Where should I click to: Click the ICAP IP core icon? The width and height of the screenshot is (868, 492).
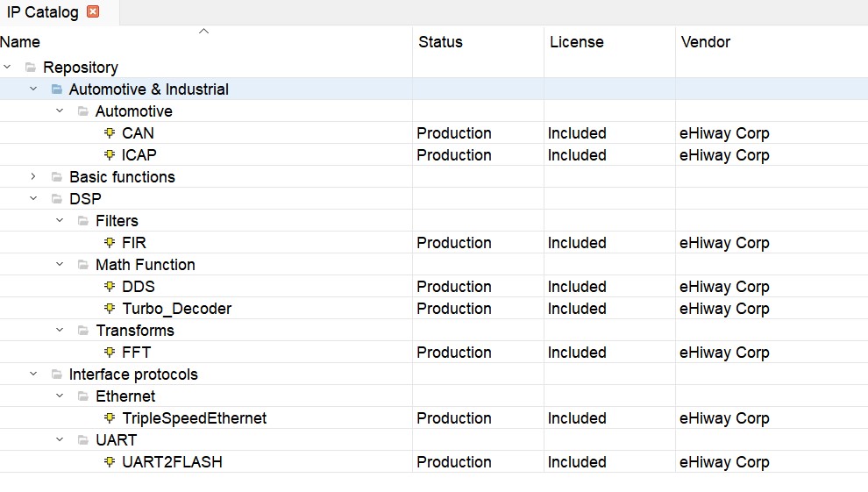pos(110,155)
